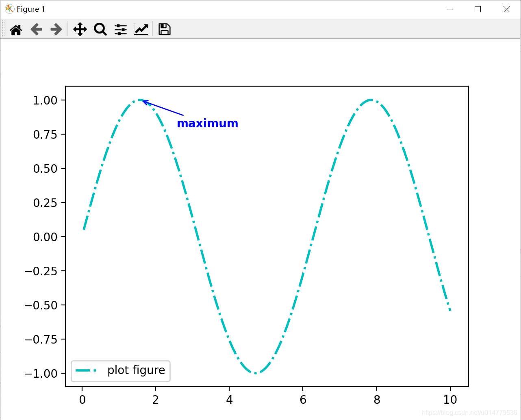Click the x-axis label 6
The width and height of the screenshot is (521, 420).
tap(303, 400)
